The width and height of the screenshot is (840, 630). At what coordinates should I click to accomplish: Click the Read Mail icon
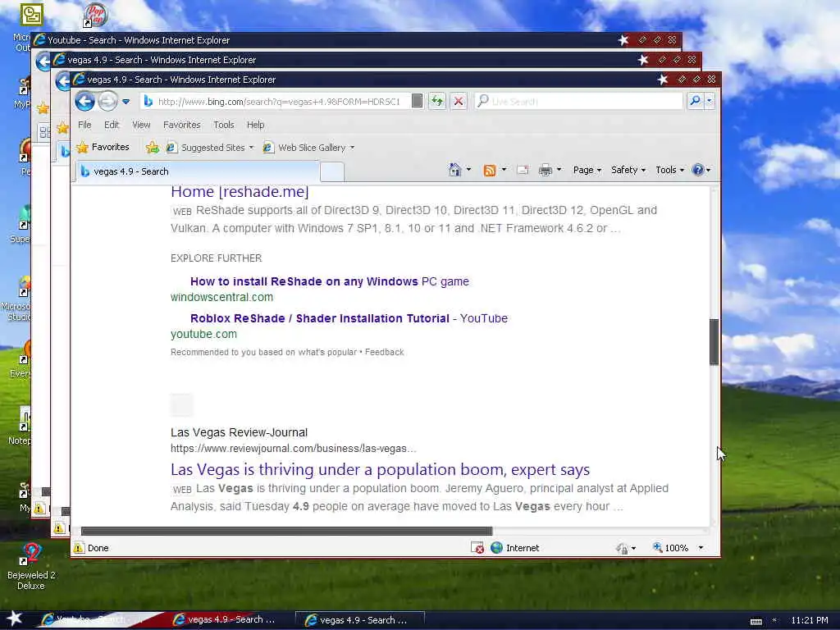523,171
